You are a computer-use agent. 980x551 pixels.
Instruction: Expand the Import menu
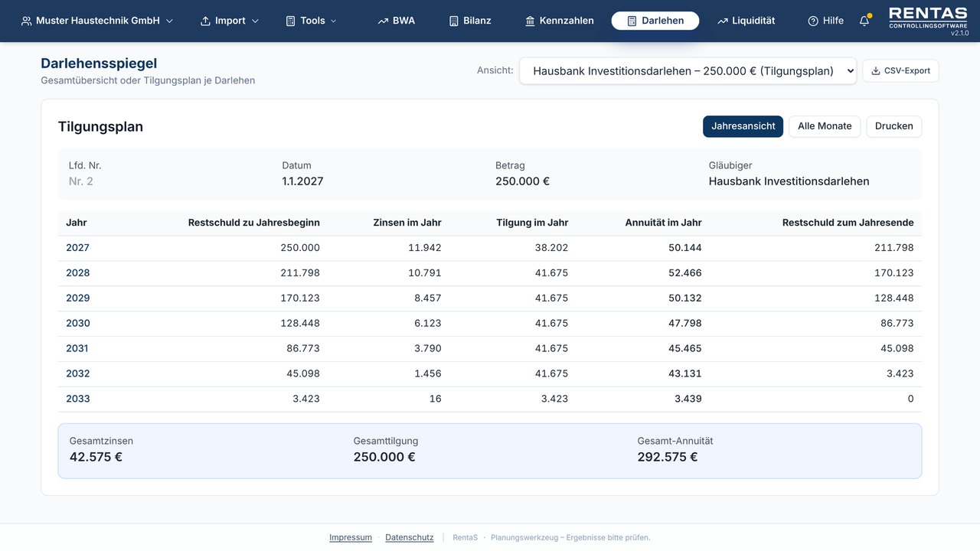[x=230, y=21]
